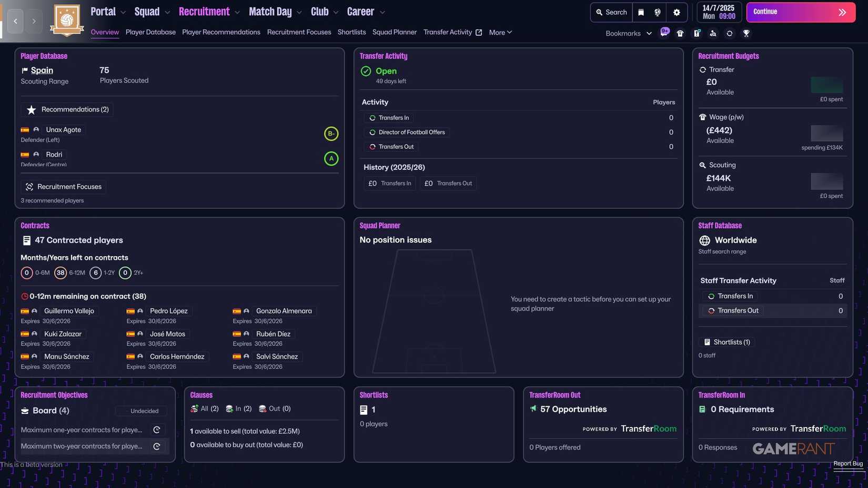Open the Match Day dropdown menu
The width and height of the screenshot is (868, 488).
[x=275, y=12]
